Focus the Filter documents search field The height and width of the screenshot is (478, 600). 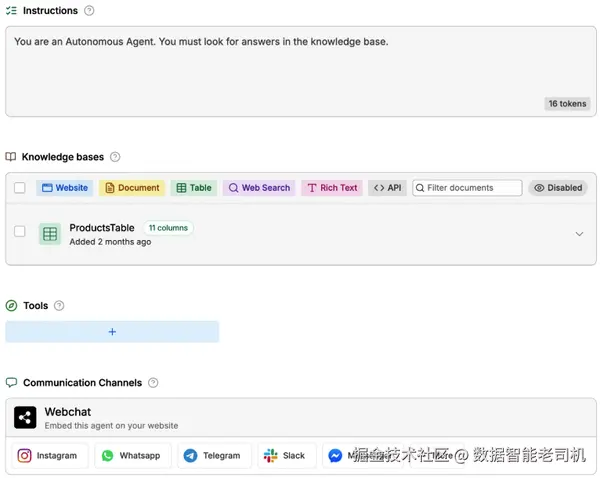(x=467, y=188)
